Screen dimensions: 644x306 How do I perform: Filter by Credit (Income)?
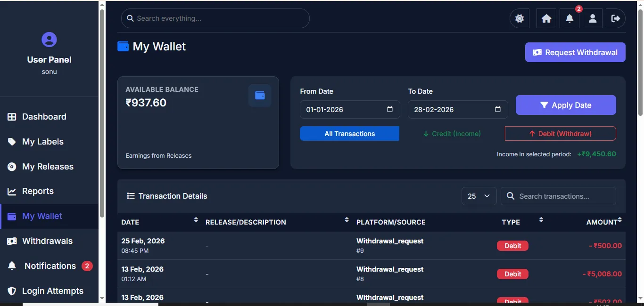(452, 134)
